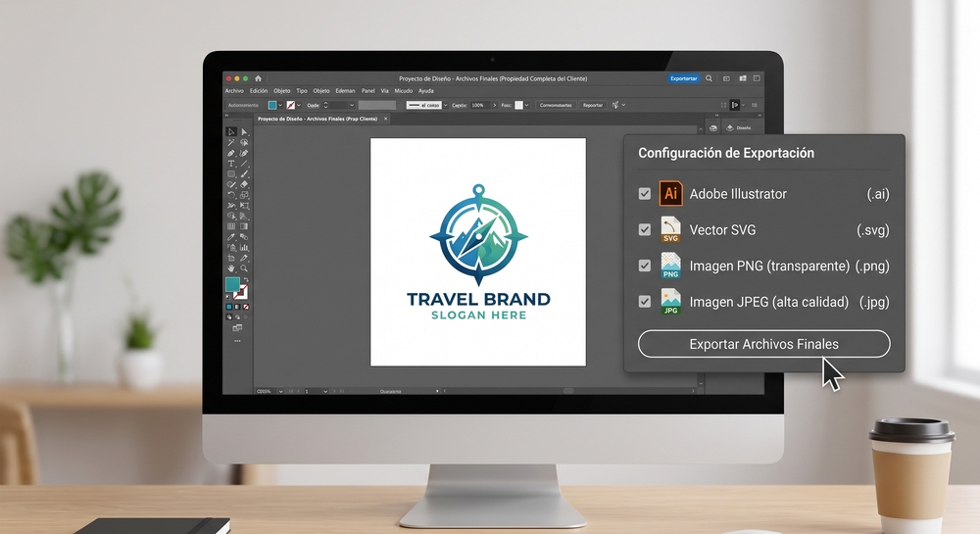Open the artboard number dropdown
Viewport: 980px width, 534px height.
[x=325, y=391]
